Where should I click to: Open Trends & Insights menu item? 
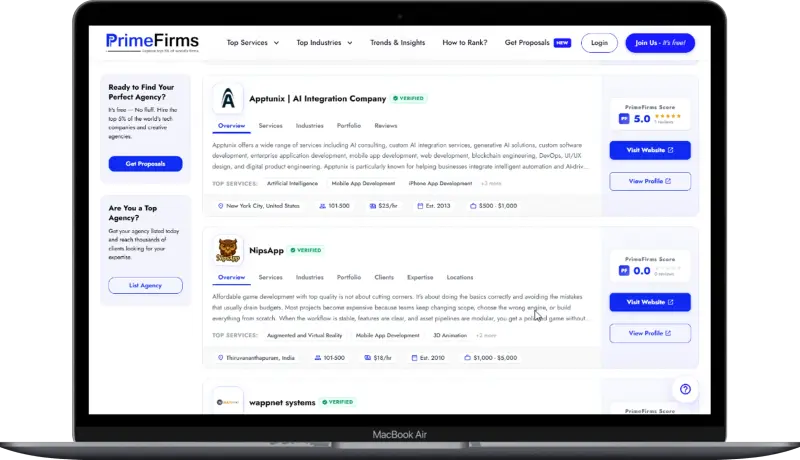pyautogui.click(x=397, y=43)
